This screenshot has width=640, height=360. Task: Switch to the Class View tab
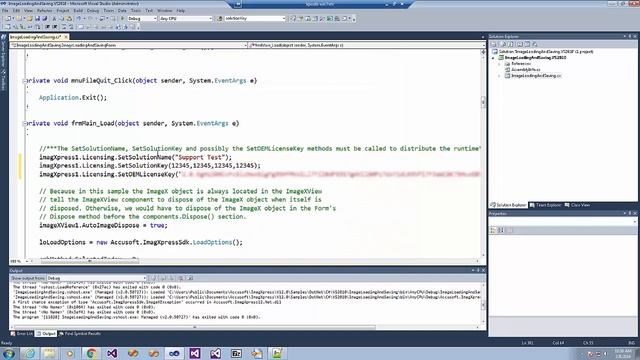(x=577, y=205)
